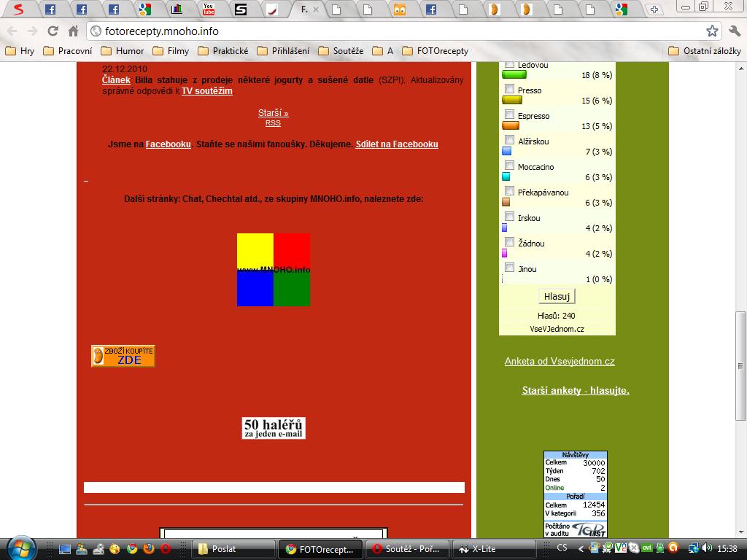
Task: Click the vertical page scrollbar thumb
Action: [x=740, y=365]
